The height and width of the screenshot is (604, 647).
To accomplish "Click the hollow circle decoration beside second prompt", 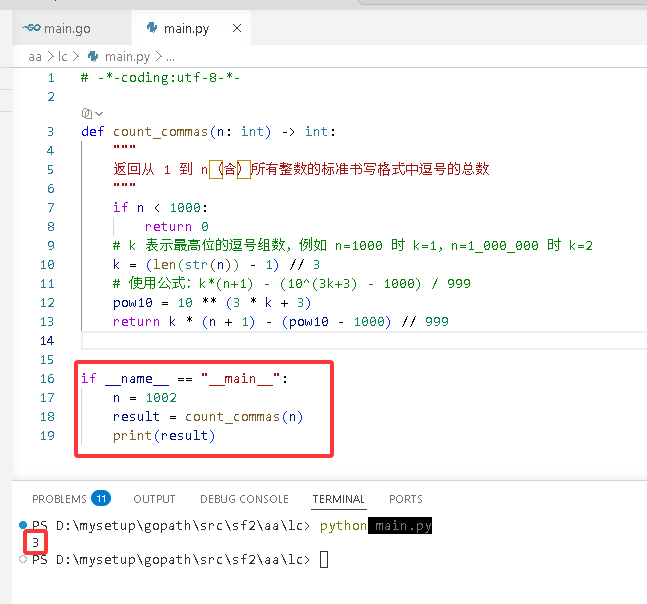I will pos(23,559).
